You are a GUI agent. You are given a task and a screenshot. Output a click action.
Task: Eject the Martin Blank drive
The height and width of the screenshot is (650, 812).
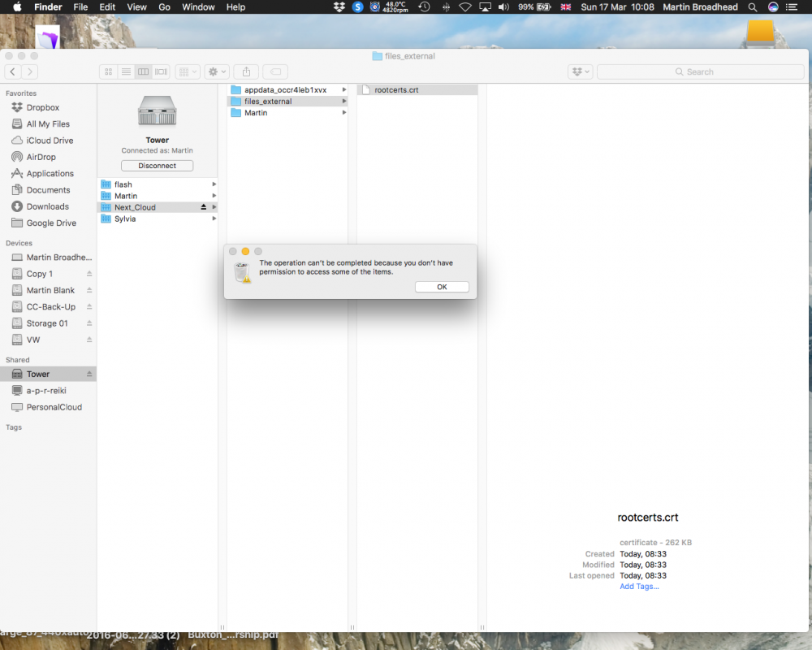pyautogui.click(x=89, y=290)
